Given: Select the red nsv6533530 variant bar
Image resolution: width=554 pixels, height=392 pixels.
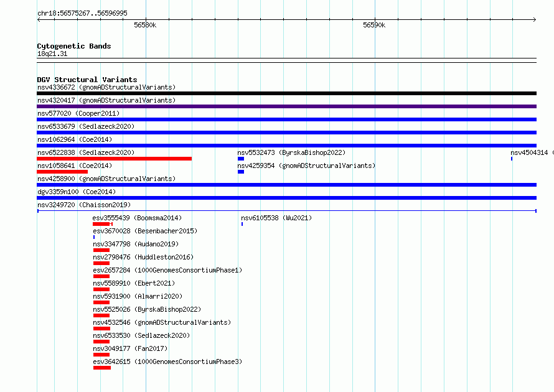Looking at the screenshot, I should coord(101,342).
